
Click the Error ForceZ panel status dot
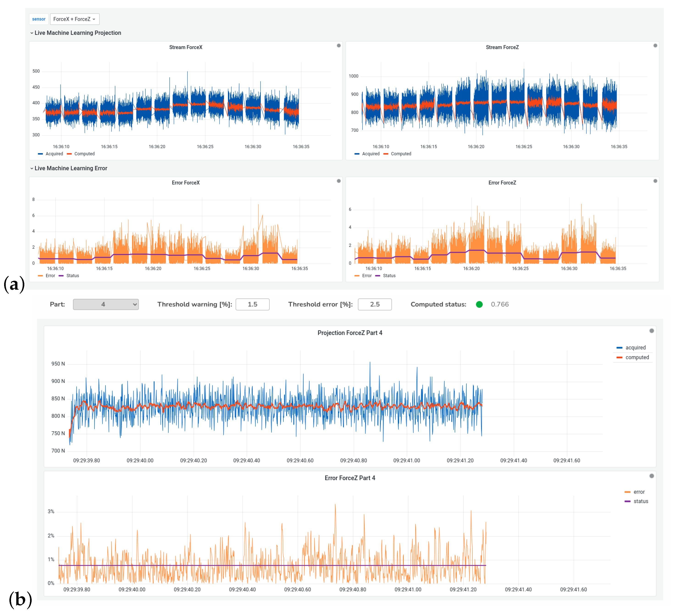click(655, 181)
